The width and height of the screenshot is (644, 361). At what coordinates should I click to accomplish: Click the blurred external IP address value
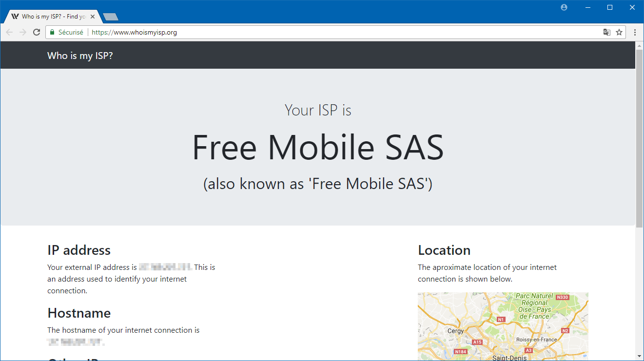[x=165, y=267]
